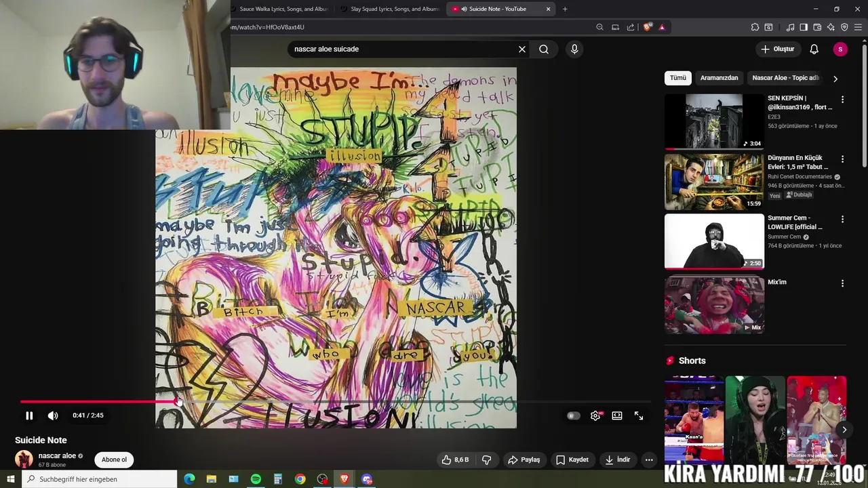Open options for SEN KEPSİN video
The image size is (868, 488).
point(842,99)
